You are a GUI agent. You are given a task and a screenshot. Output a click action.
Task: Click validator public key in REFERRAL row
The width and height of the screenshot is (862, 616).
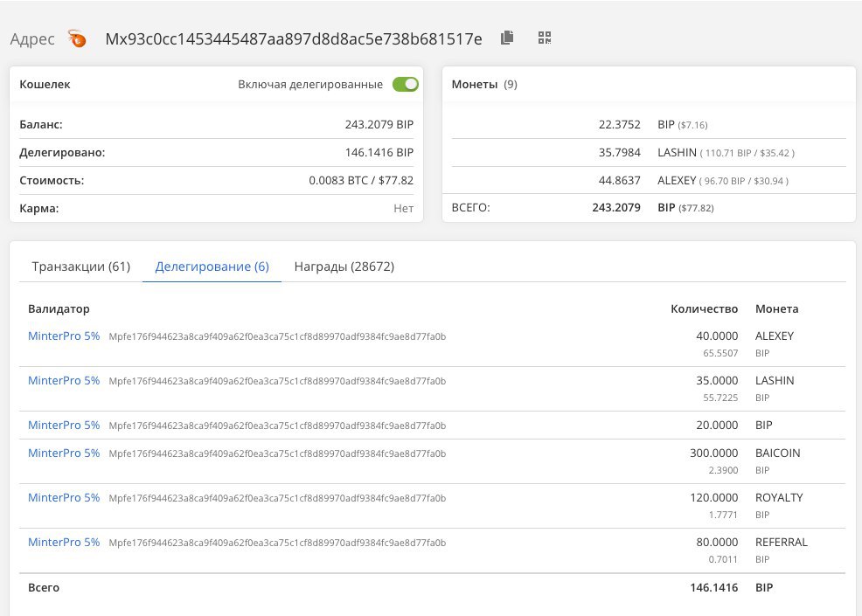277,543
